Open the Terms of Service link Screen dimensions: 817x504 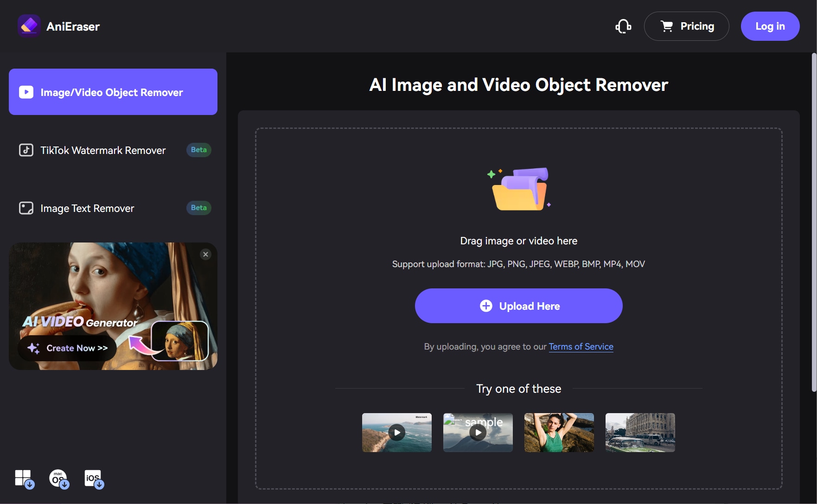click(581, 346)
